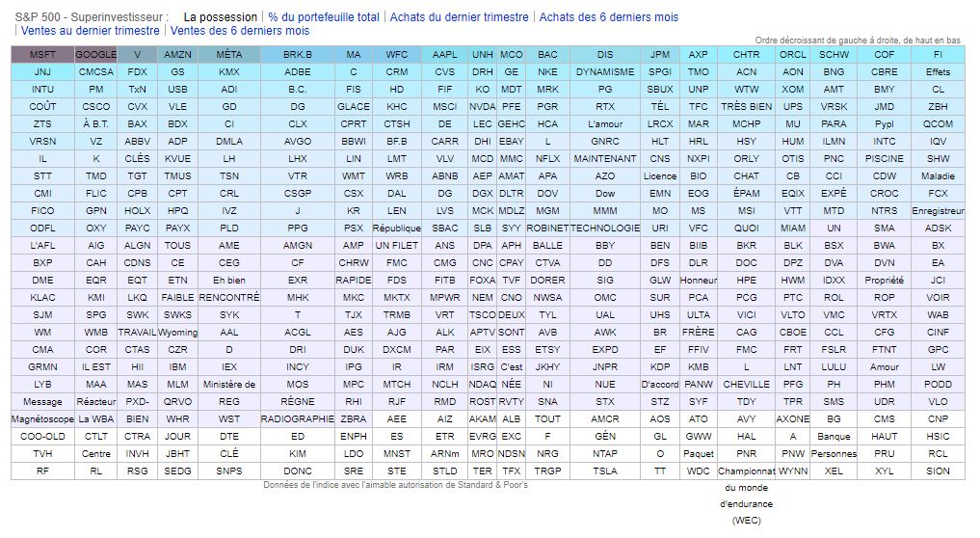Select the 'Championnat du monde d'endurance (WEC)' cell
The height and width of the screenshot is (538, 980).
[x=746, y=497]
